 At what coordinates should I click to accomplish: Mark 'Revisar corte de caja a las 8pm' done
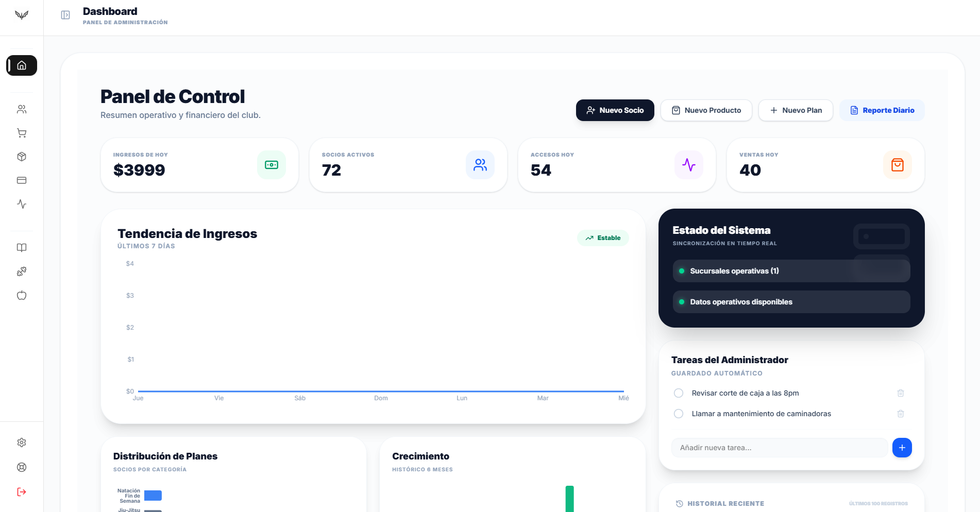click(679, 393)
